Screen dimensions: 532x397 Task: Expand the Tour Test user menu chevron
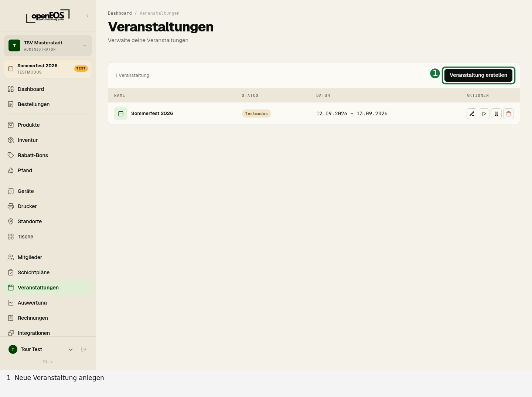click(71, 349)
